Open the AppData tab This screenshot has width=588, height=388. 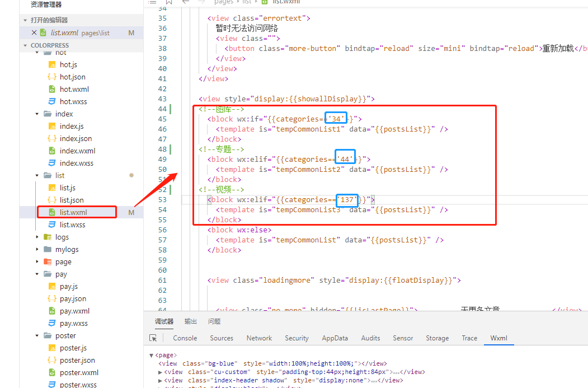tap(335, 338)
